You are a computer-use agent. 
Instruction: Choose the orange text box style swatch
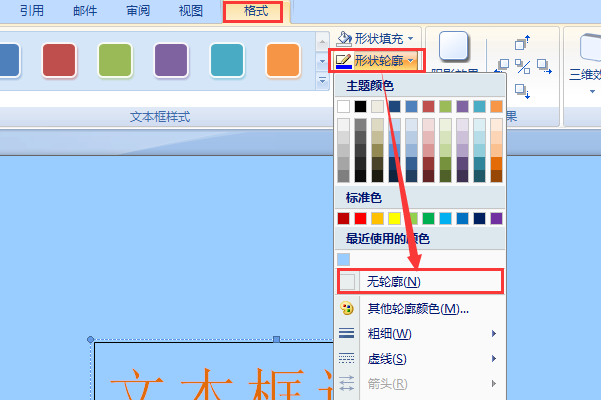point(283,60)
